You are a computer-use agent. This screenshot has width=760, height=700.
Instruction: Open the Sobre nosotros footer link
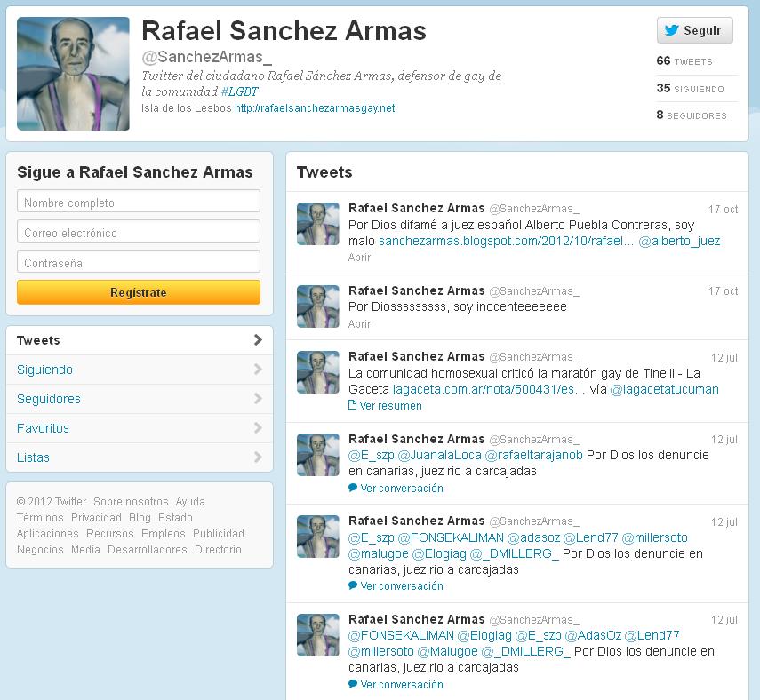[x=131, y=502]
